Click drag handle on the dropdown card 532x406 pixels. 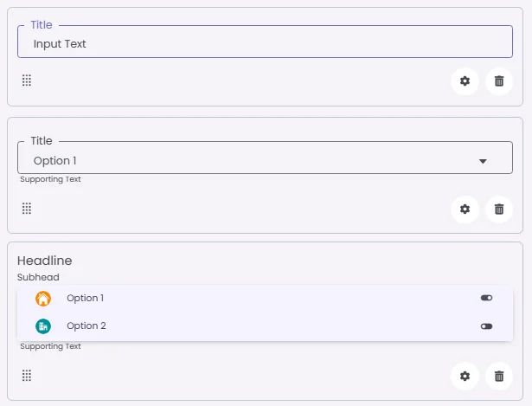(27, 209)
